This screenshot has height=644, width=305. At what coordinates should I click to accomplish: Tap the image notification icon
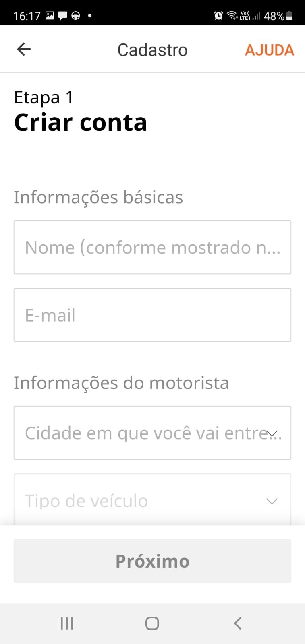[50, 16]
